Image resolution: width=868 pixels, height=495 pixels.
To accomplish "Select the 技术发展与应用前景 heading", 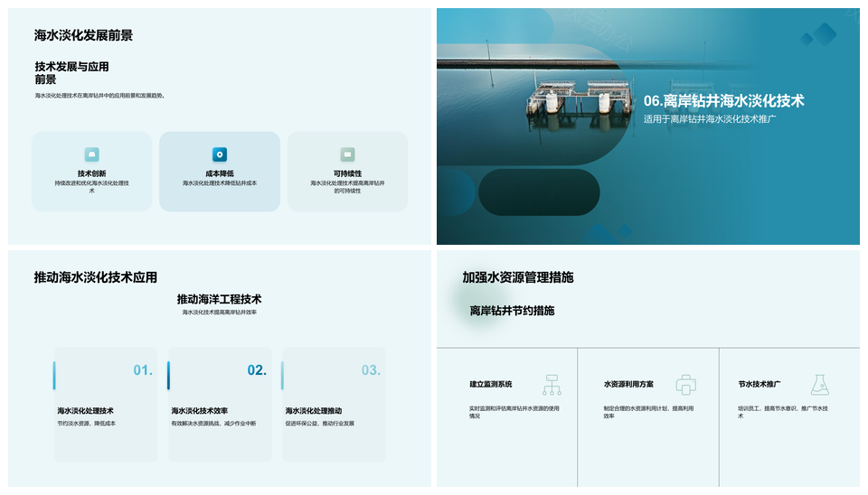I will tap(71, 73).
